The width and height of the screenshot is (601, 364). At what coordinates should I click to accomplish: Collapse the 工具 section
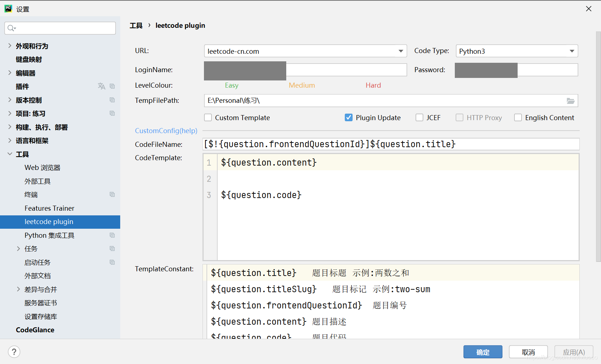[x=10, y=154]
